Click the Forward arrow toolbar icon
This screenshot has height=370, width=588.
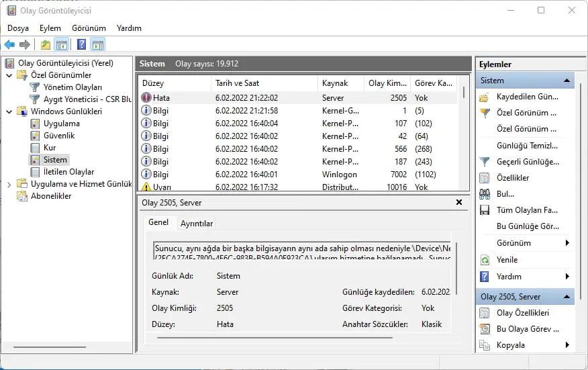coord(24,44)
